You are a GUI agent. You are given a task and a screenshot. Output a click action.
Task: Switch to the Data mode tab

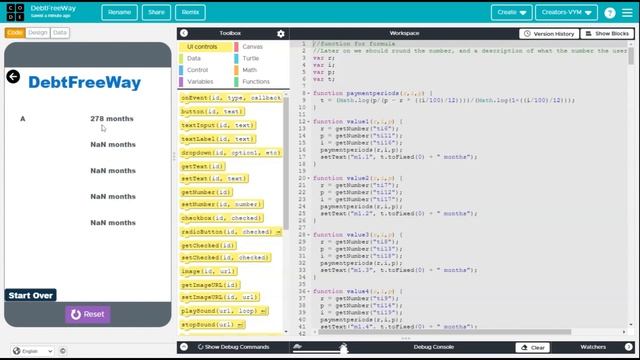tap(60, 33)
